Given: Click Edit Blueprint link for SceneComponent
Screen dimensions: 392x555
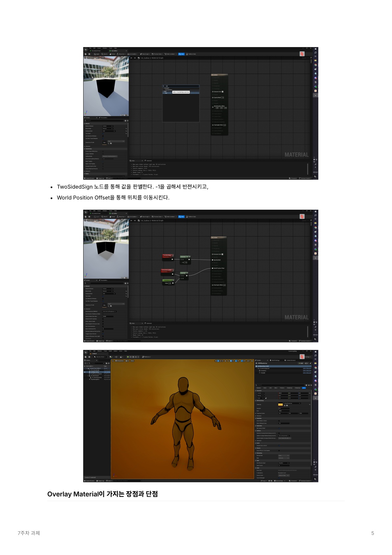Looking at the screenshot, I should pyautogui.click(x=307, y=368).
